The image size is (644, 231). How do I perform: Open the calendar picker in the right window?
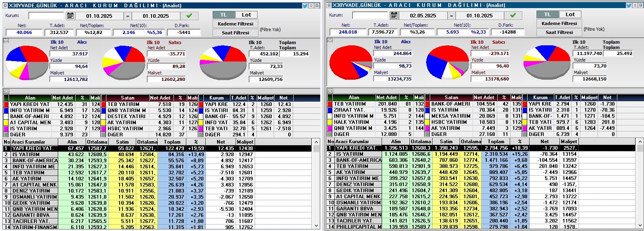pyautogui.click(x=394, y=15)
